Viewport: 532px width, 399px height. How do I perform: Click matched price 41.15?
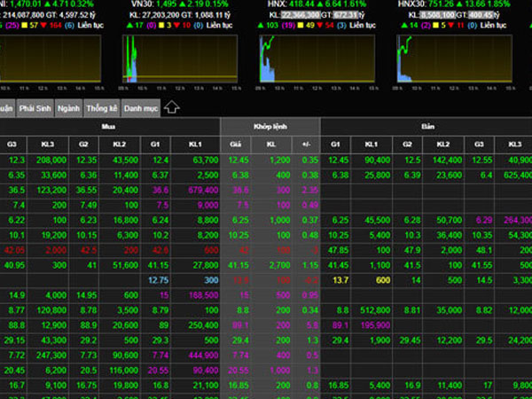(x=239, y=265)
